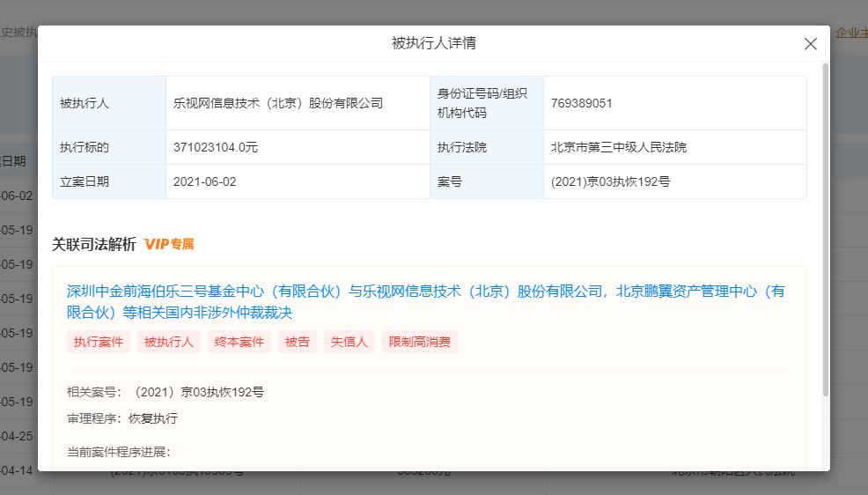Click the 被告 tag
868x495 pixels.
(x=298, y=342)
